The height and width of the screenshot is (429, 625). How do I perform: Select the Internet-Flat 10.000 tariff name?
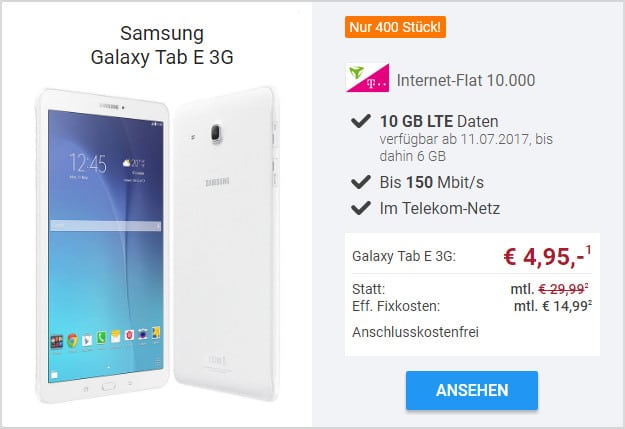click(466, 80)
